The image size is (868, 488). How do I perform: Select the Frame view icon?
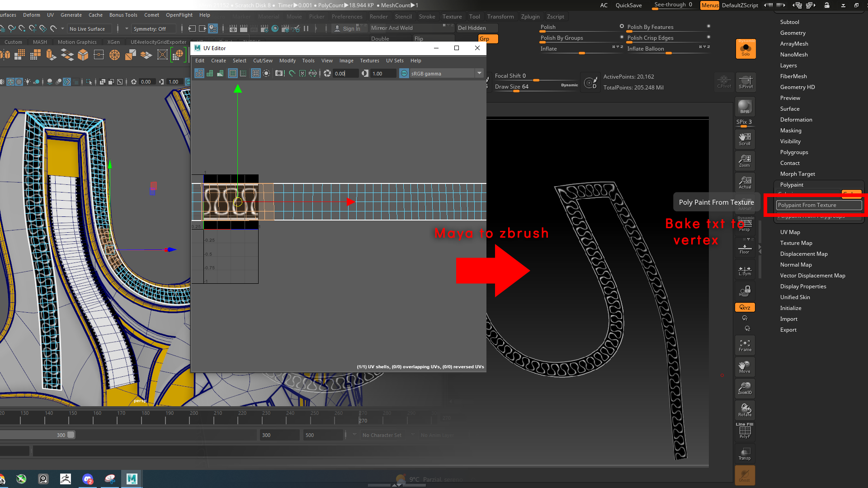click(745, 345)
